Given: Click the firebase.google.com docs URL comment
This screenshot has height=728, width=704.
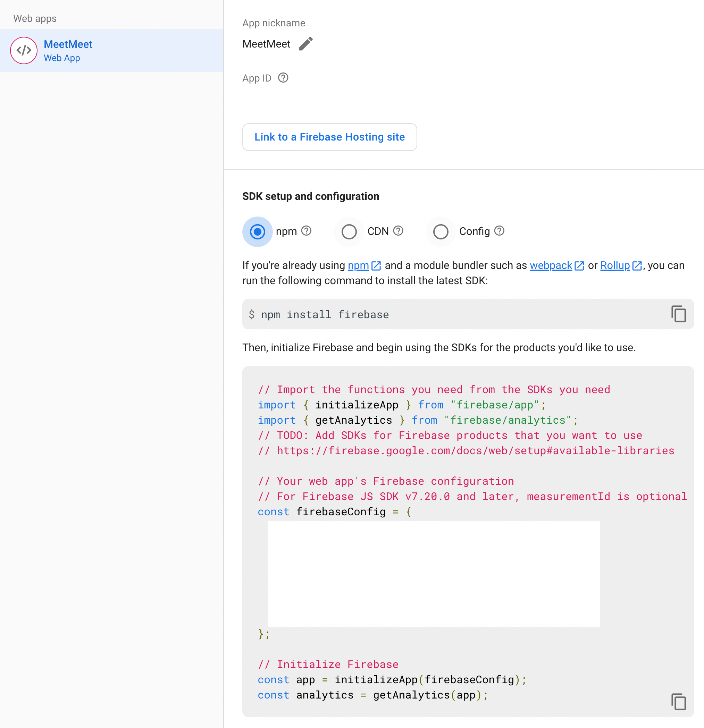Looking at the screenshot, I should coord(466,451).
